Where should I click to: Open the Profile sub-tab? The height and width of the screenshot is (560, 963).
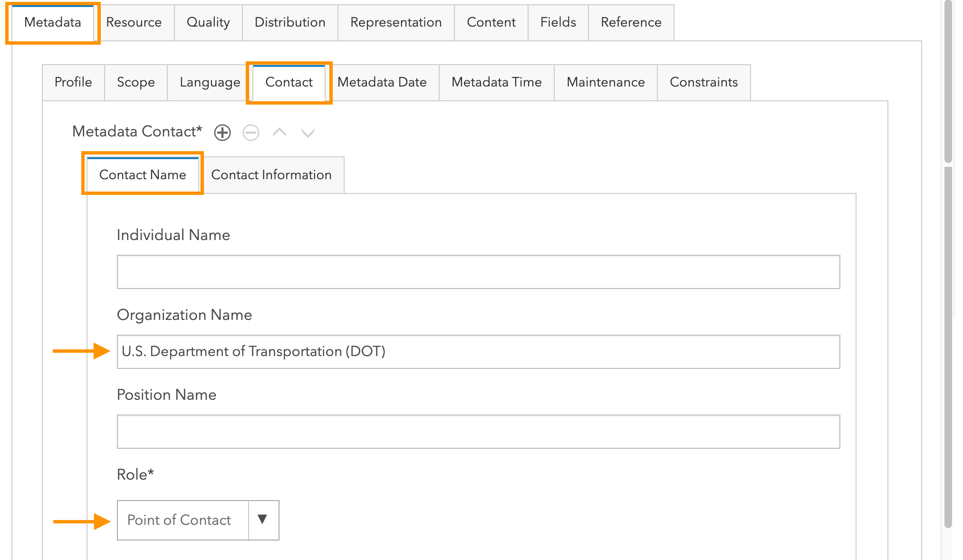[x=73, y=82]
